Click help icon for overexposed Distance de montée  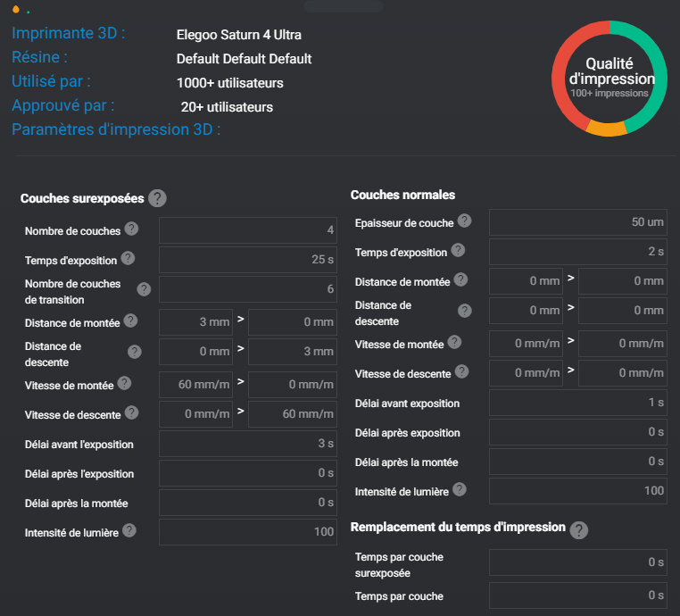coord(130,320)
